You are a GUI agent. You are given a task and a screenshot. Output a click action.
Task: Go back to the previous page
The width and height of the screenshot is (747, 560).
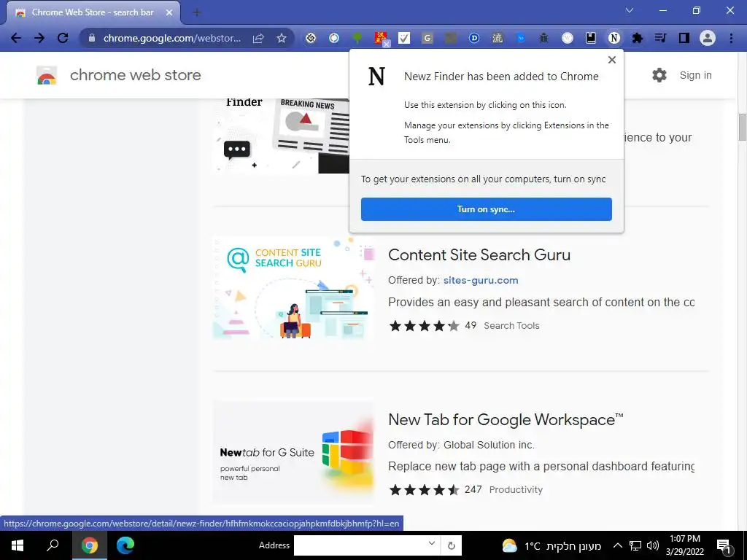click(16, 38)
